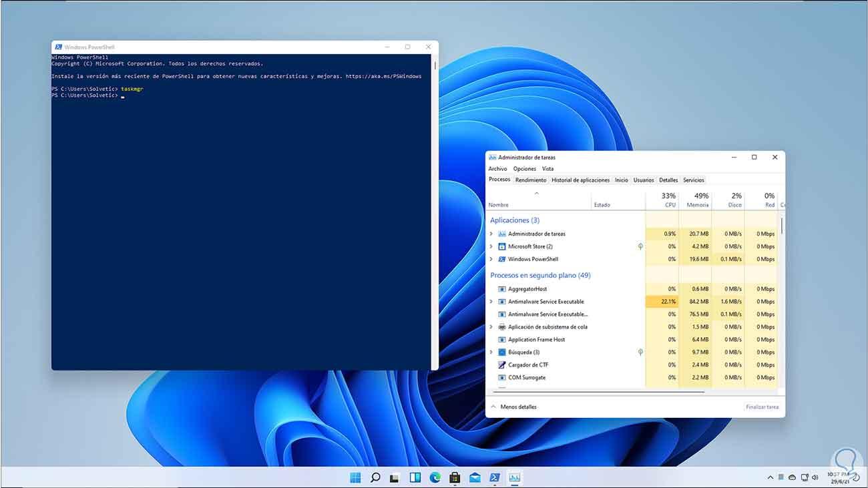Switch to the Rendimiento tab
The height and width of the screenshot is (488, 868).
tap(530, 180)
